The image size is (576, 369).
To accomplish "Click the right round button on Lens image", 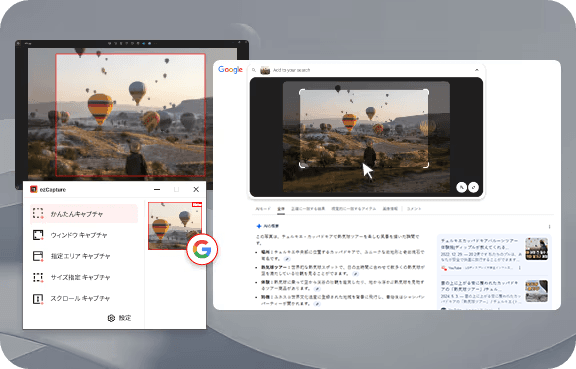I will pos(474,187).
